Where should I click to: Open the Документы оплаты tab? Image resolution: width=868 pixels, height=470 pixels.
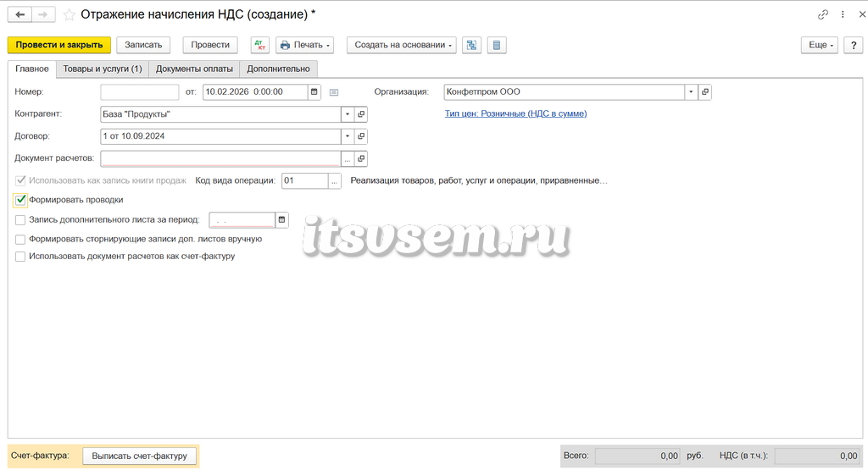[194, 69]
